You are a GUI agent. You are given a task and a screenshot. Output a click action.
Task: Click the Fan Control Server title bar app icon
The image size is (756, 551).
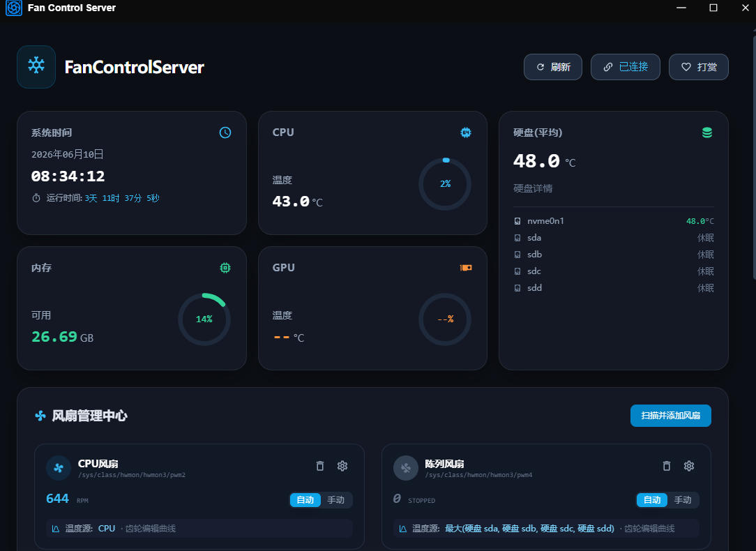(x=13, y=8)
